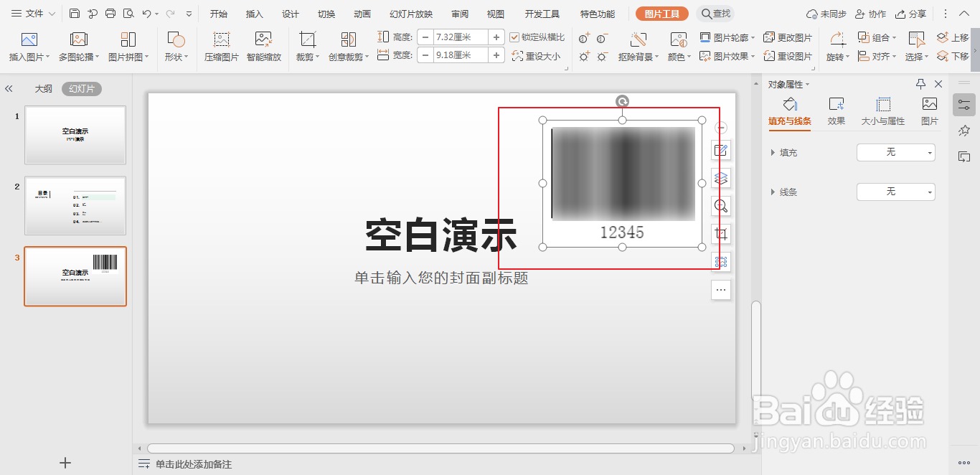
Task: Click the height plus stepper button
Action: pos(496,37)
